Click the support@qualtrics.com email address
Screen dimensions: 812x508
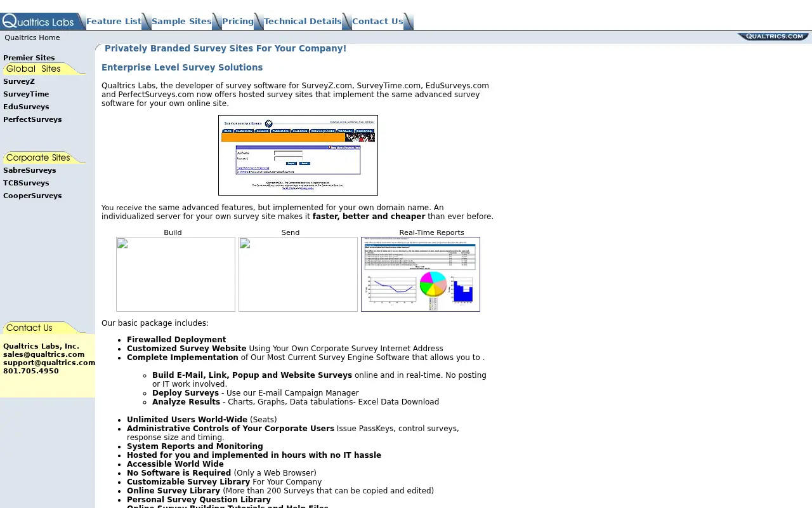49,363
